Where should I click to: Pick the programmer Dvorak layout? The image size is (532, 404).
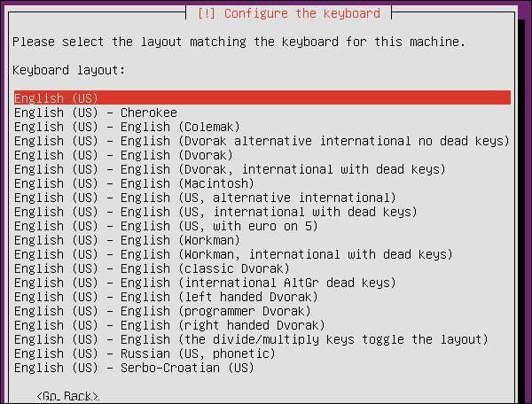point(163,311)
